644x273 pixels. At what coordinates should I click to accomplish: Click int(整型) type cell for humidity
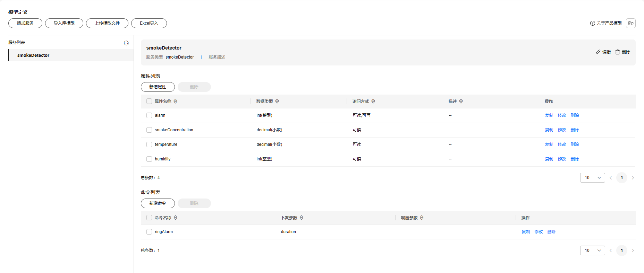(264, 159)
